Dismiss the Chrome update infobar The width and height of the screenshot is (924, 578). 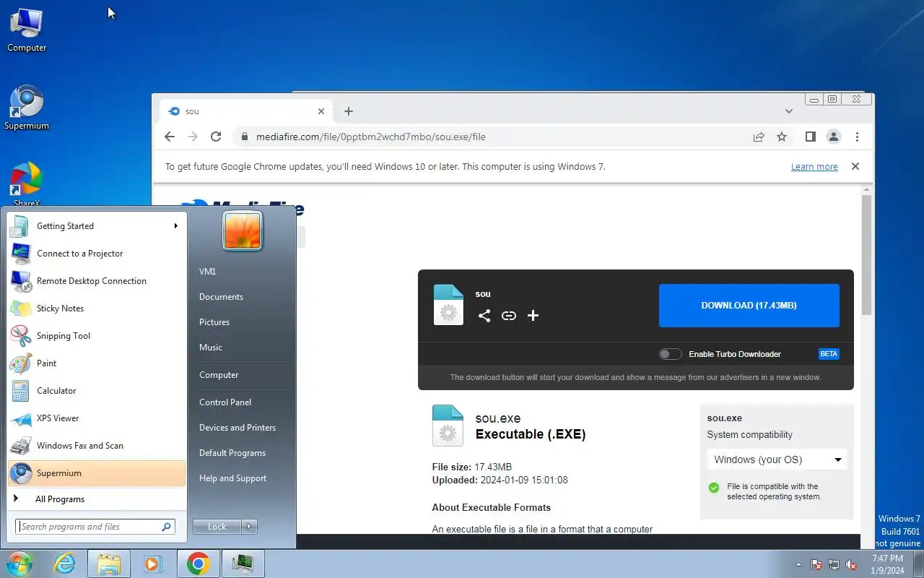click(855, 166)
